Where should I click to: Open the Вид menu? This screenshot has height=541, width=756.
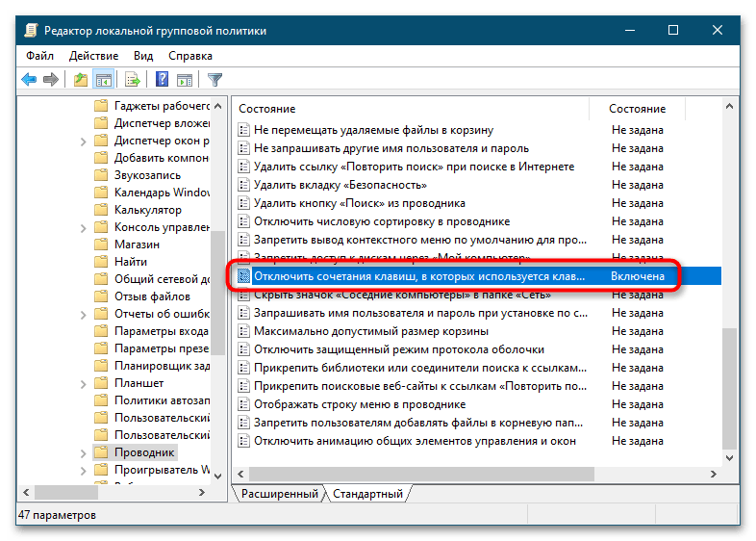[x=143, y=56]
